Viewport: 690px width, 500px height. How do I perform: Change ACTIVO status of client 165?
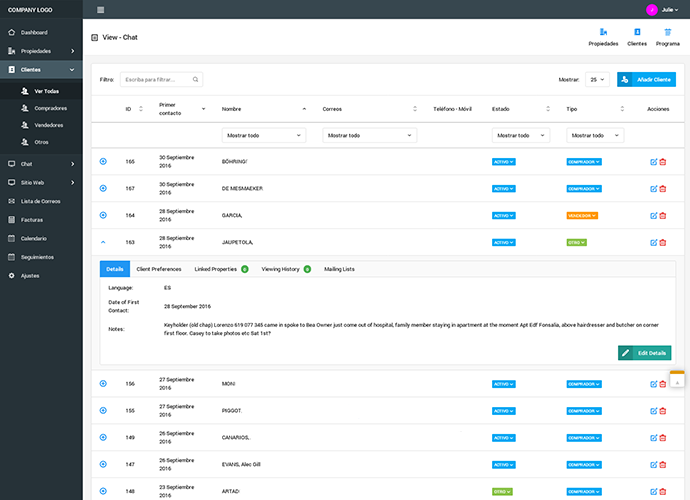click(x=503, y=162)
